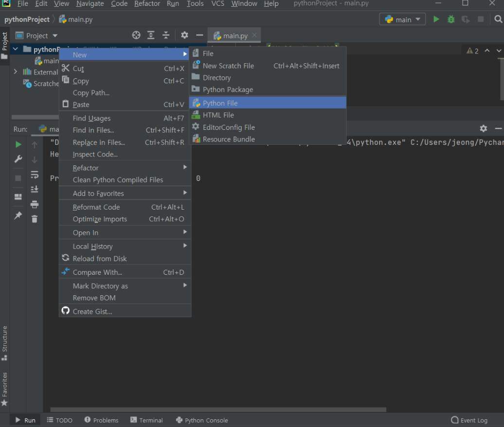504x427 pixels.
Task: Click the warnings indicator showing 2
Action: click(472, 51)
